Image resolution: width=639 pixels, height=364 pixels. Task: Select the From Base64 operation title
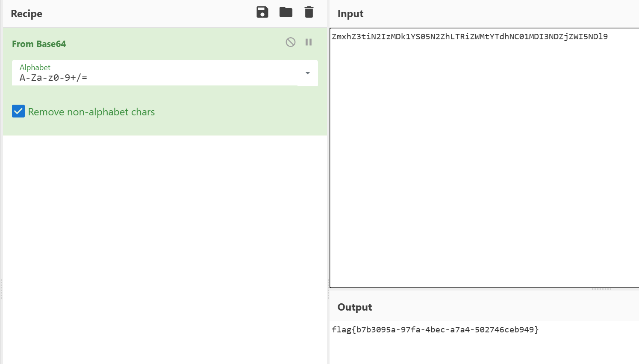(39, 44)
